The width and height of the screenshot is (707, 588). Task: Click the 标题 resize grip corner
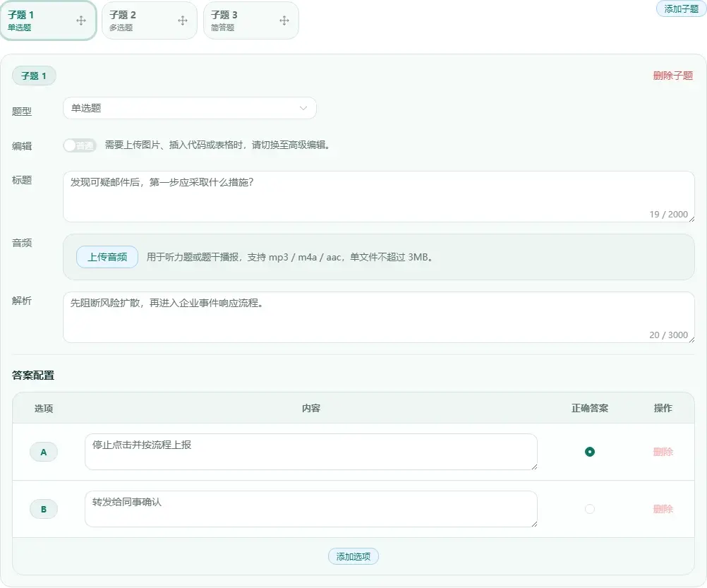[691, 219]
